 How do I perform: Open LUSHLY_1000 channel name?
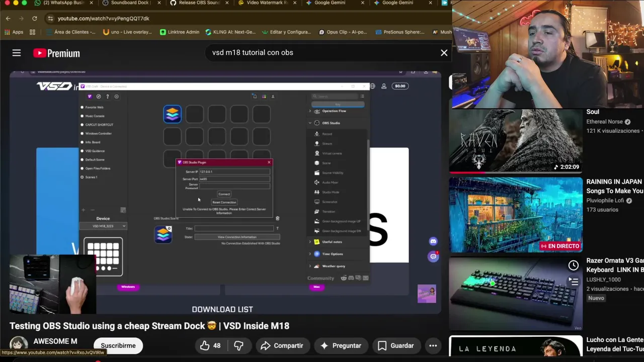603,280
